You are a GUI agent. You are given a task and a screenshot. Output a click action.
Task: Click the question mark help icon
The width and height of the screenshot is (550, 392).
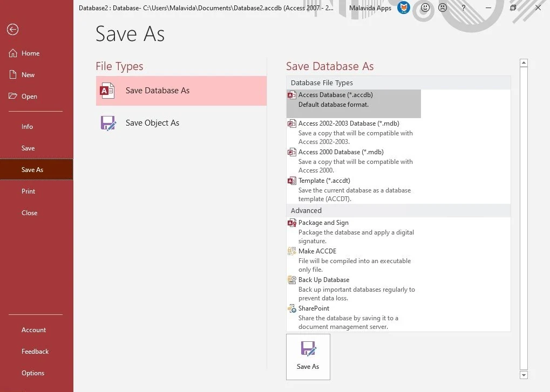[463, 8]
